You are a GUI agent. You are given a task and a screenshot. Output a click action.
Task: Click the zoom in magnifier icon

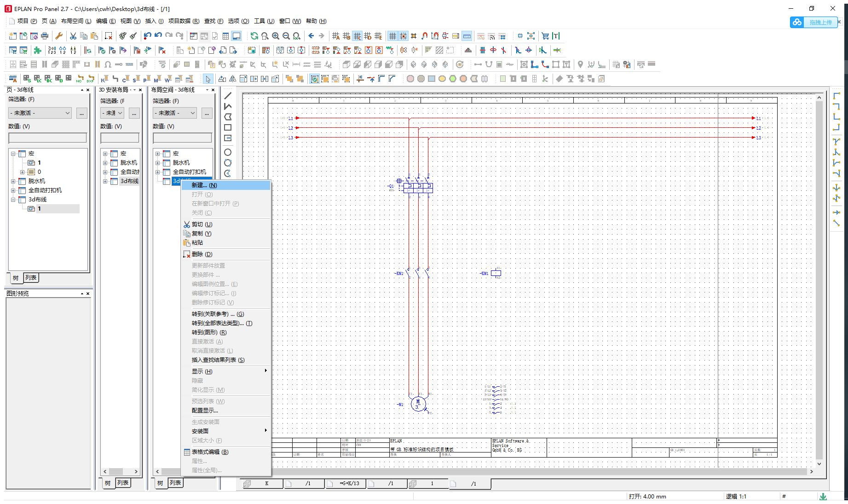[x=276, y=36]
